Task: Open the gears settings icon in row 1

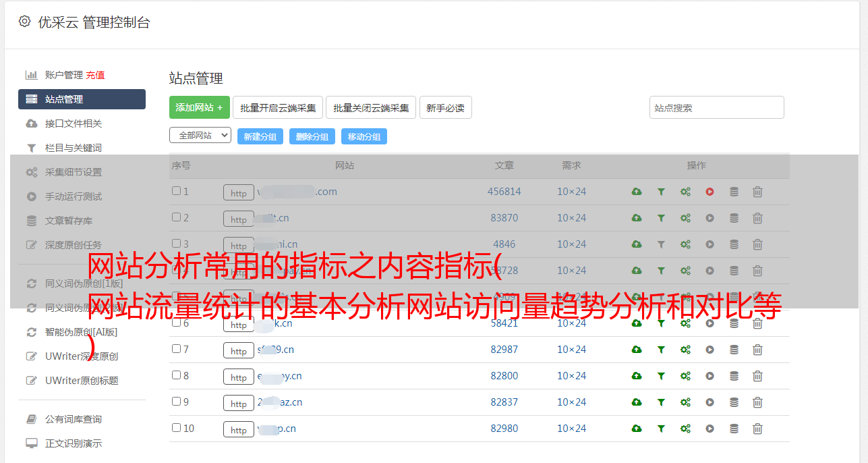Action: tap(685, 192)
